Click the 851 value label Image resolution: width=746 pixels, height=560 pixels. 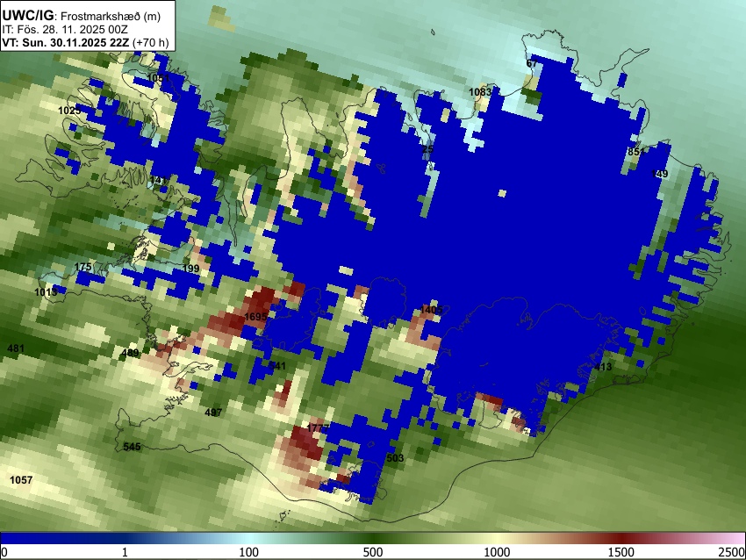tap(636, 152)
